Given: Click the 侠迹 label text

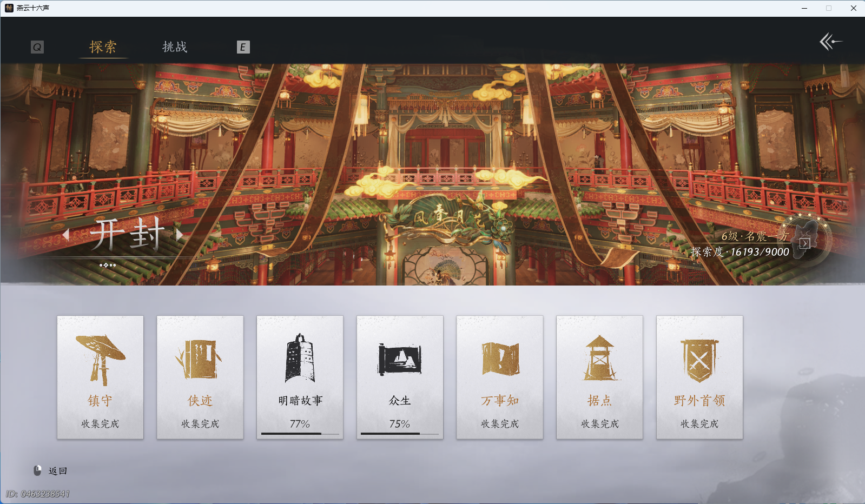Looking at the screenshot, I should (x=200, y=401).
